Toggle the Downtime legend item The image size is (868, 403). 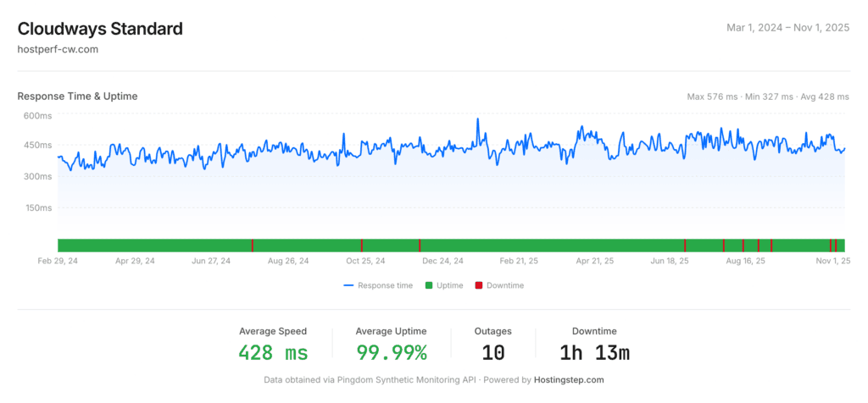[x=499, y=286]
